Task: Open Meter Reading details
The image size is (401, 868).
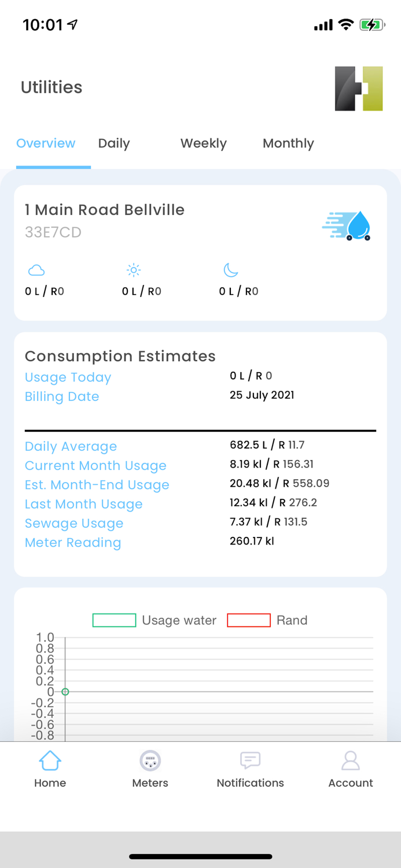Action: (73, 543)
